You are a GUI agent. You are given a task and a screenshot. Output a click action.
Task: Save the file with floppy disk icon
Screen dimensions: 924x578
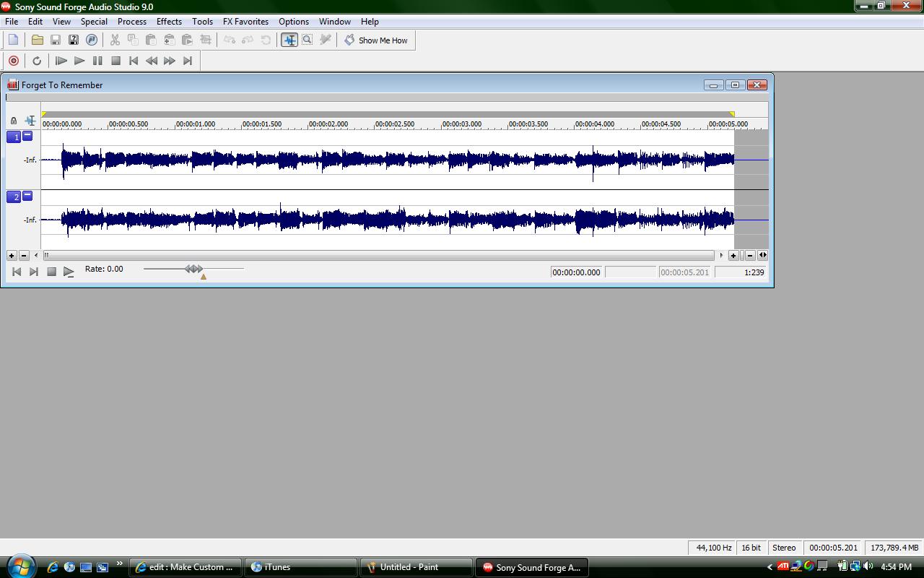tap(56, 40)
